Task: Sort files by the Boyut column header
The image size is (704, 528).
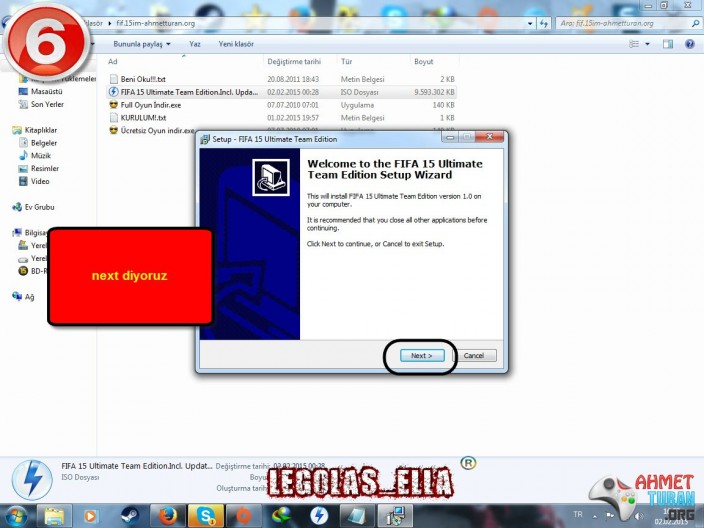Action: click(x=423, y=62)
